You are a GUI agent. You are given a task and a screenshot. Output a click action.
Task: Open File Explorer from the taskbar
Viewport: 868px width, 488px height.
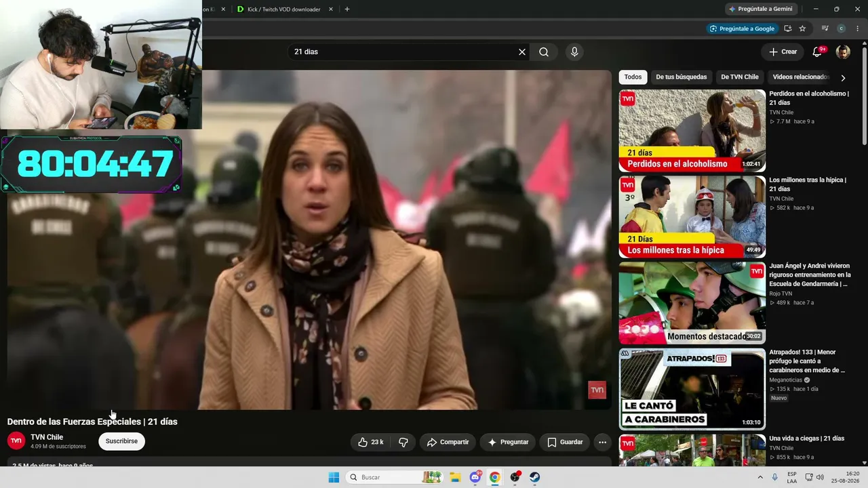[455, 477]
